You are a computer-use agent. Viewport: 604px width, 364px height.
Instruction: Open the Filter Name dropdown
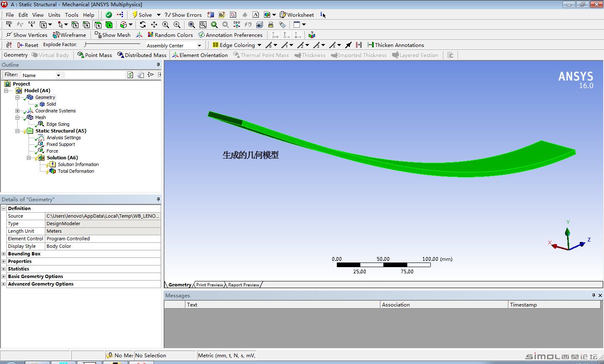[x=58, y=75]
